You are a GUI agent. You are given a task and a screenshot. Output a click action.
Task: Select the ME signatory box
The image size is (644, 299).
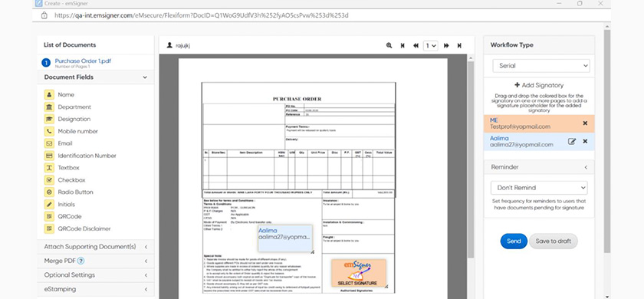tap(539, 123)
